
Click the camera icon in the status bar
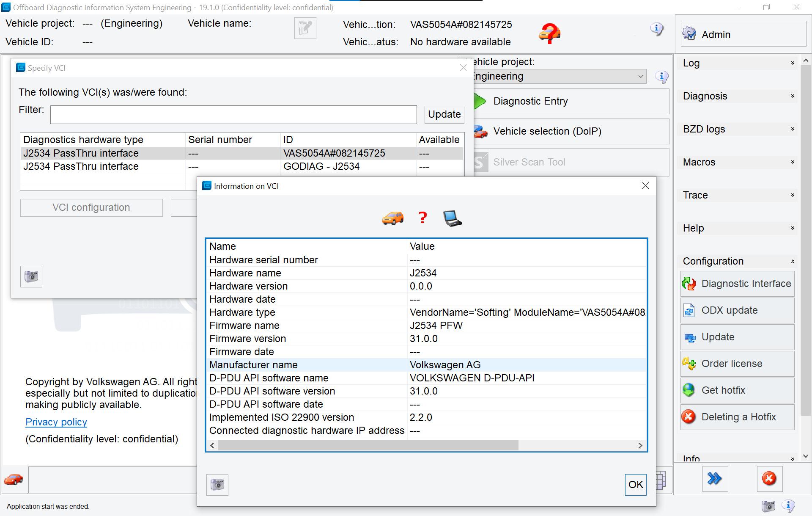tap(768, 506)
